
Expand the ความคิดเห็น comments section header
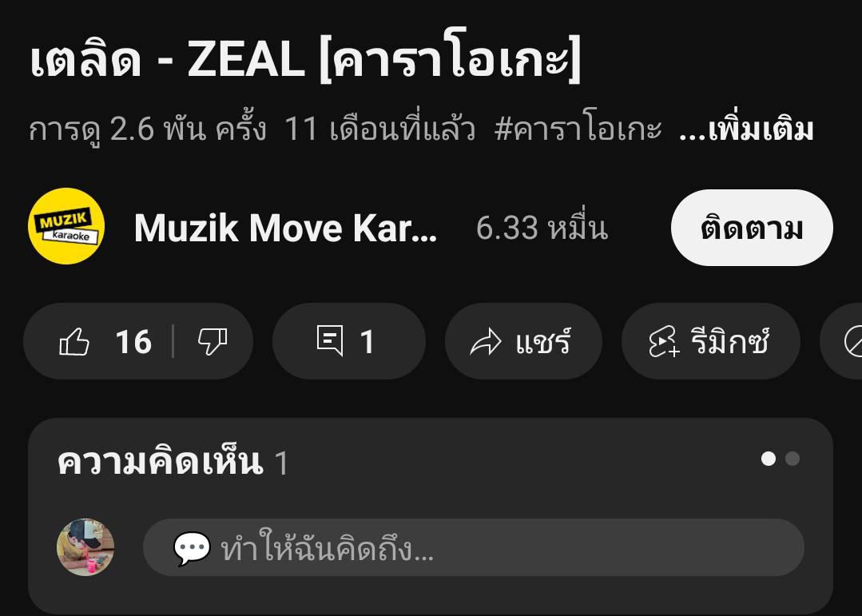pos(172,463)
